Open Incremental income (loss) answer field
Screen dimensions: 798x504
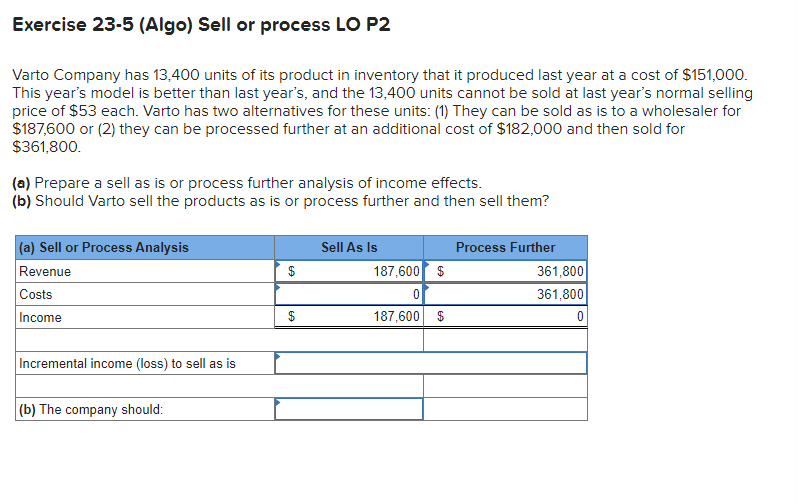431,363
